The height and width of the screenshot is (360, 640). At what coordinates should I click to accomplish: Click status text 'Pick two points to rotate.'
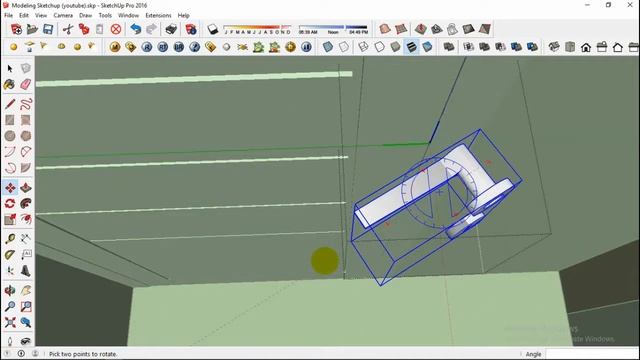(83, 354)
